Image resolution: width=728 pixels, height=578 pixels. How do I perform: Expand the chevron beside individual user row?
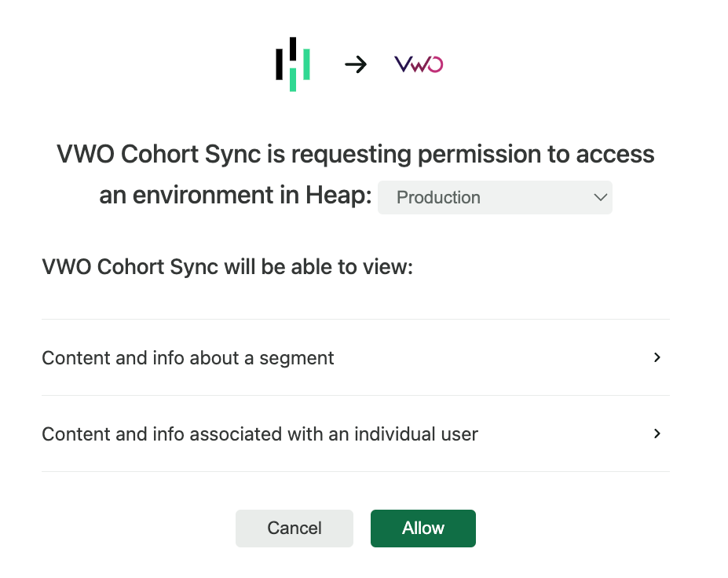(x=657, y=433)
